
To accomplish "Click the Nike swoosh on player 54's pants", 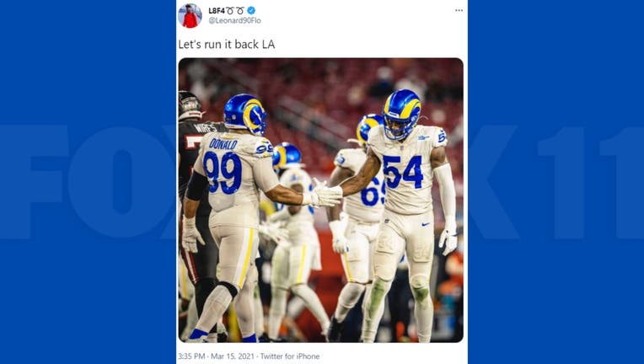I will [426, 224].
